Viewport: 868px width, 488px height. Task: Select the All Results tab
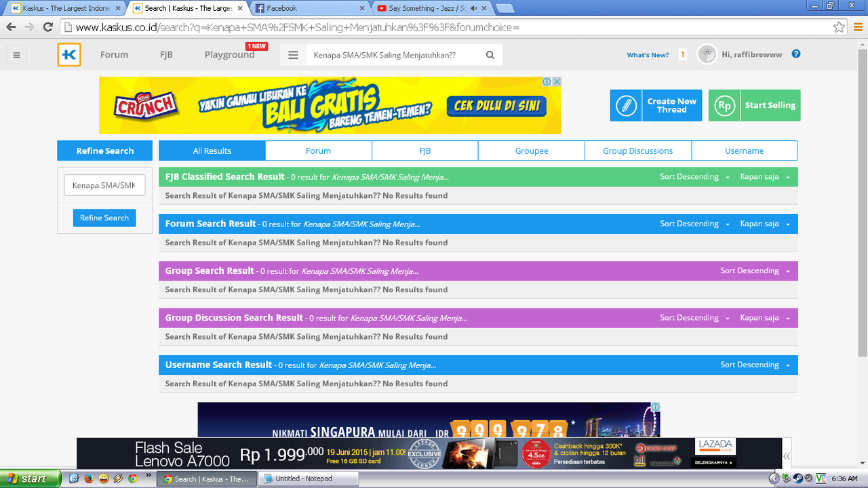pyautogui.click(x=212, y=150)
